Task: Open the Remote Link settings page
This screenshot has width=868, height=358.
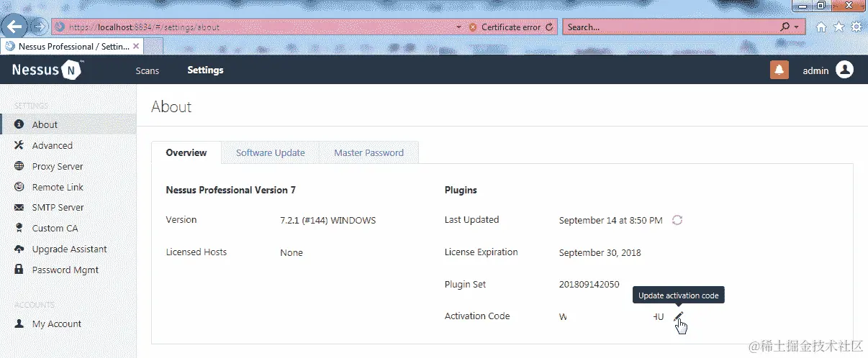Action: point(68,187)
